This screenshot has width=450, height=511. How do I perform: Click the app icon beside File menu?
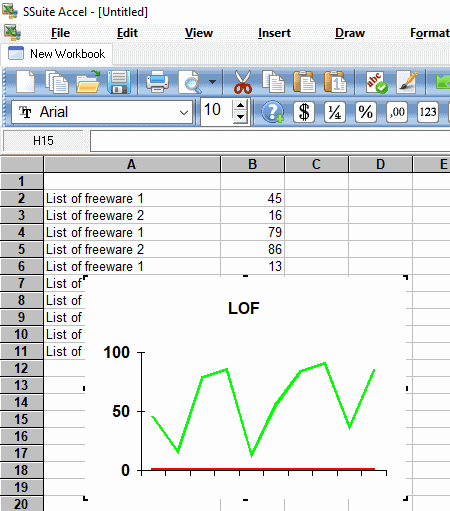point(12,33)
